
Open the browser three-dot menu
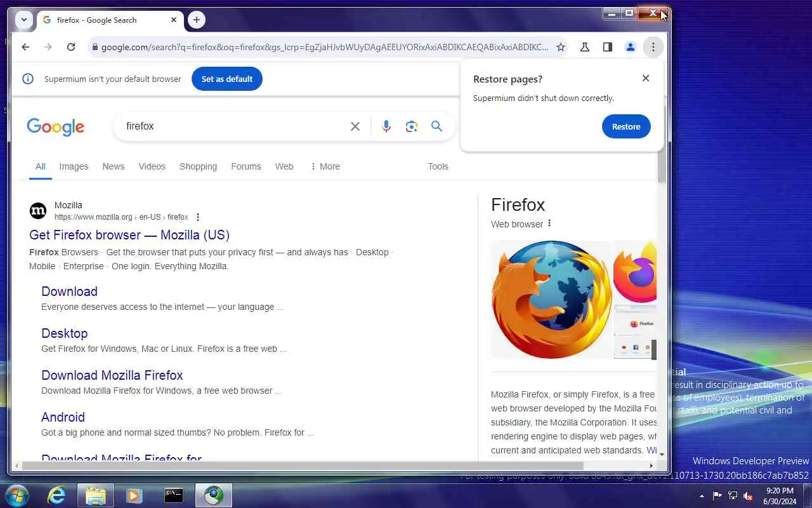653,47
